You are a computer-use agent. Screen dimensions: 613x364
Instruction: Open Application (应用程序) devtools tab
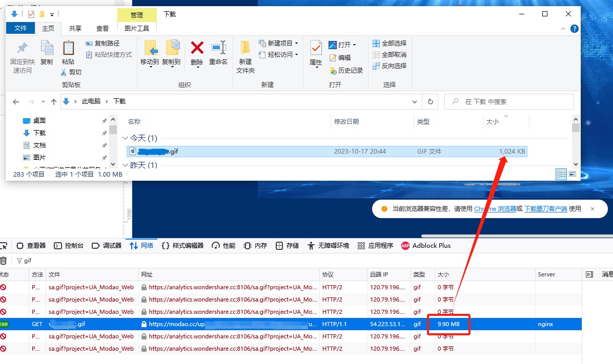tap(375, 246)
